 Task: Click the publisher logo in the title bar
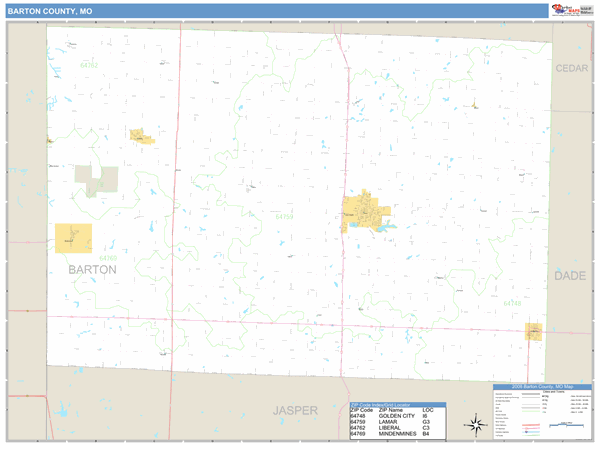coord(570,10)
